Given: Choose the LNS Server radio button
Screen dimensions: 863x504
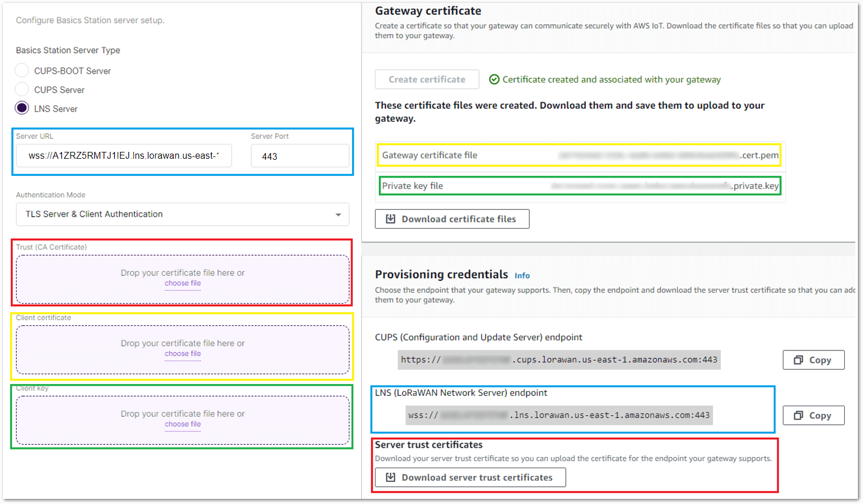Looking at the screenshot, I should 22,108.
